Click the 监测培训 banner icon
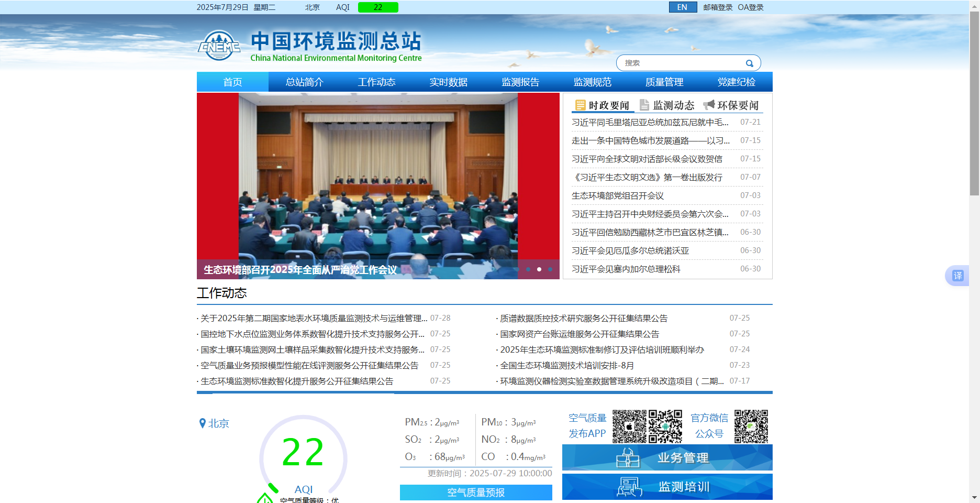The height and width of the screenshot is (503, 980). coord(629,487)
